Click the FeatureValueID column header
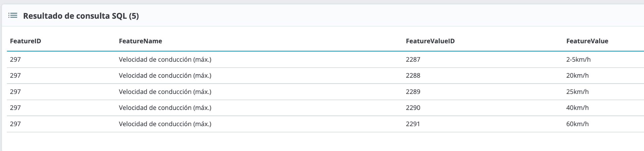 (x=430, y=41)
